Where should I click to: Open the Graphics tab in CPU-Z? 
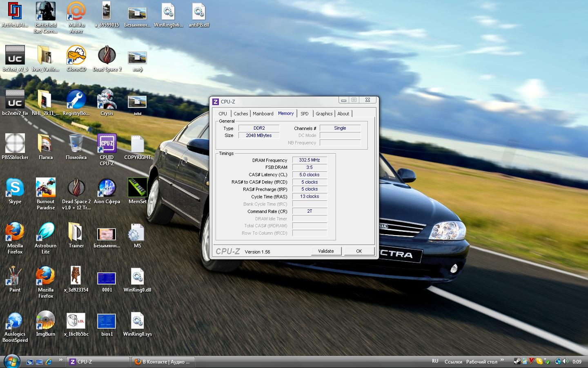coord(324,114)
